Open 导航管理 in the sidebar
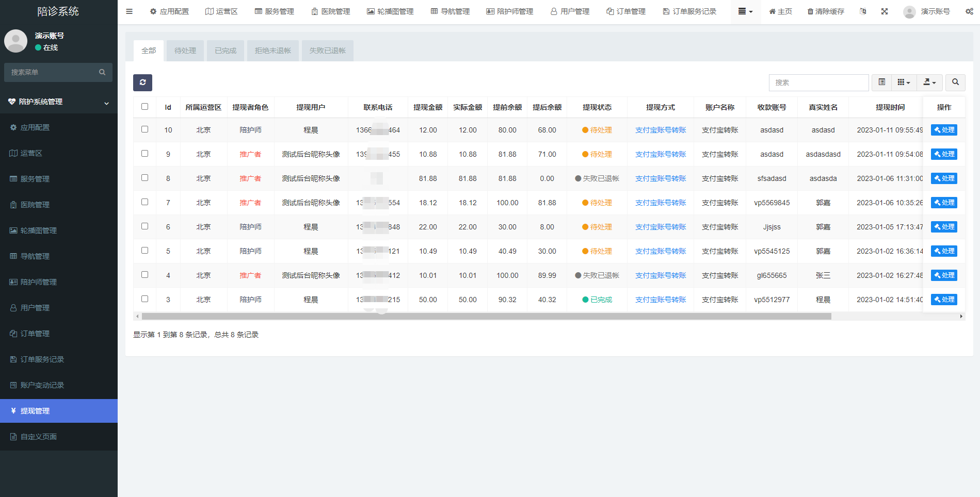 click(59, 256)
